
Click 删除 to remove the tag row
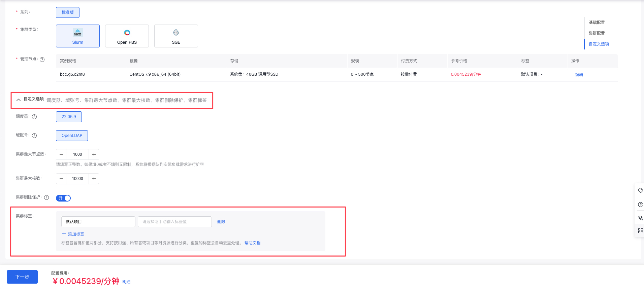click(221, 222)
